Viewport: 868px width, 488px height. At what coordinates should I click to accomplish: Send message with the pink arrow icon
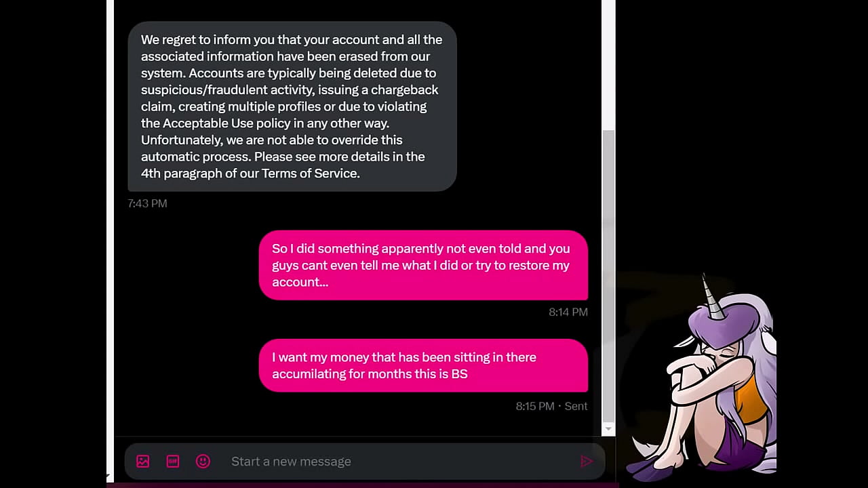pos(587,462)
